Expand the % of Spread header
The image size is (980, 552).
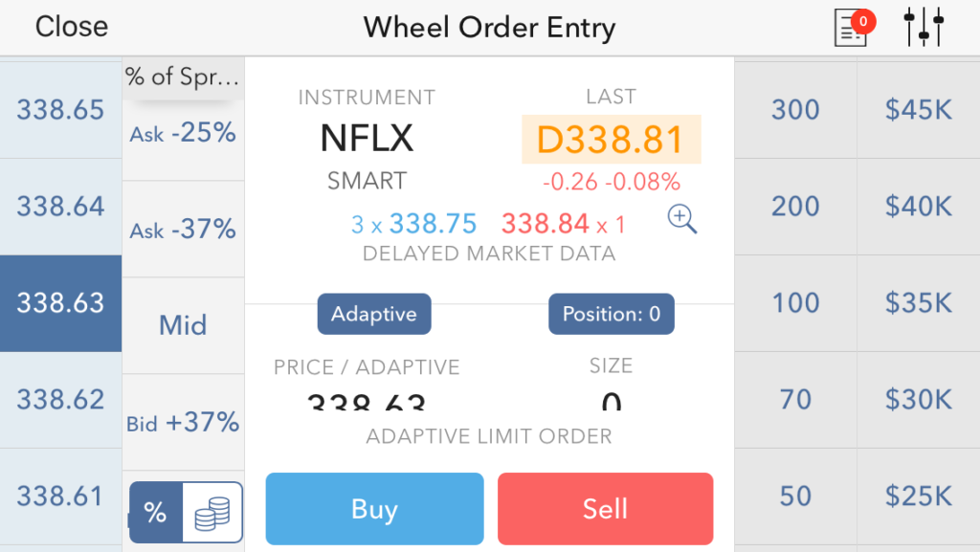coord(183,77)
